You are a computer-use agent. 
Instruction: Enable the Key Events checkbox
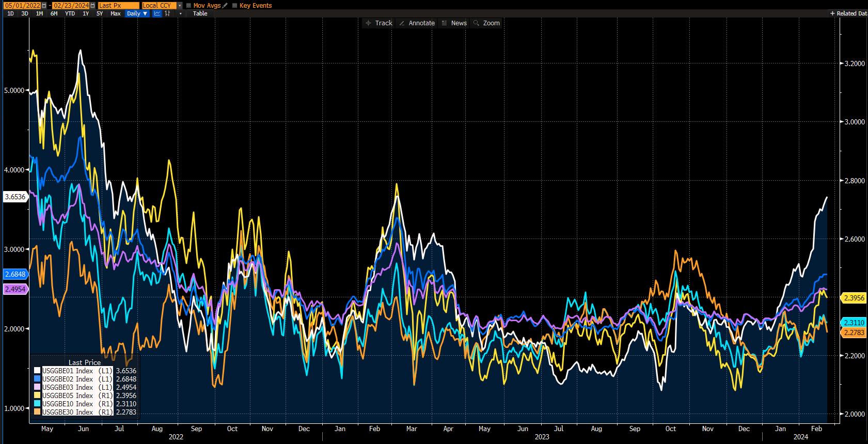[x=235, y=5]
